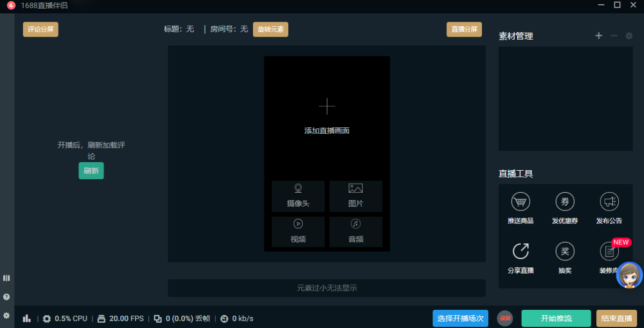Open help via the question mark icon
Viewport: 644px width, 328px height.
click(x=6, y=296)
